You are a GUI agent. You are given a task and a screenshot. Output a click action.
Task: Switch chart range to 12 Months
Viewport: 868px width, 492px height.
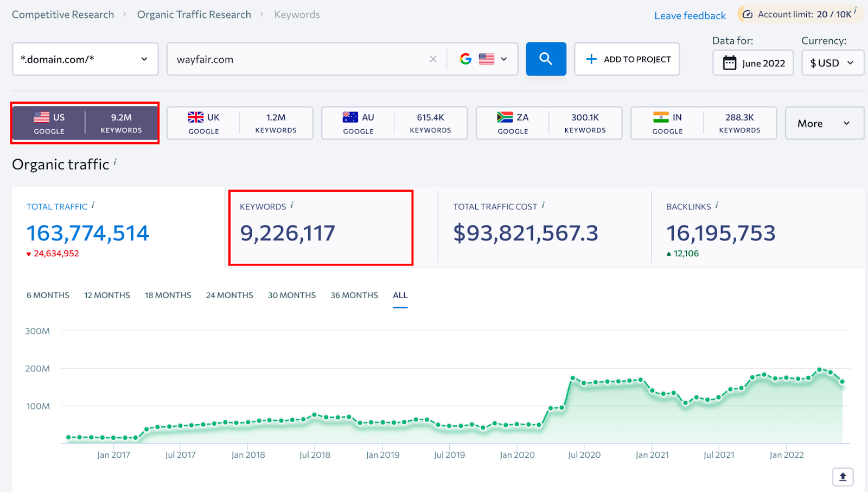107,295
